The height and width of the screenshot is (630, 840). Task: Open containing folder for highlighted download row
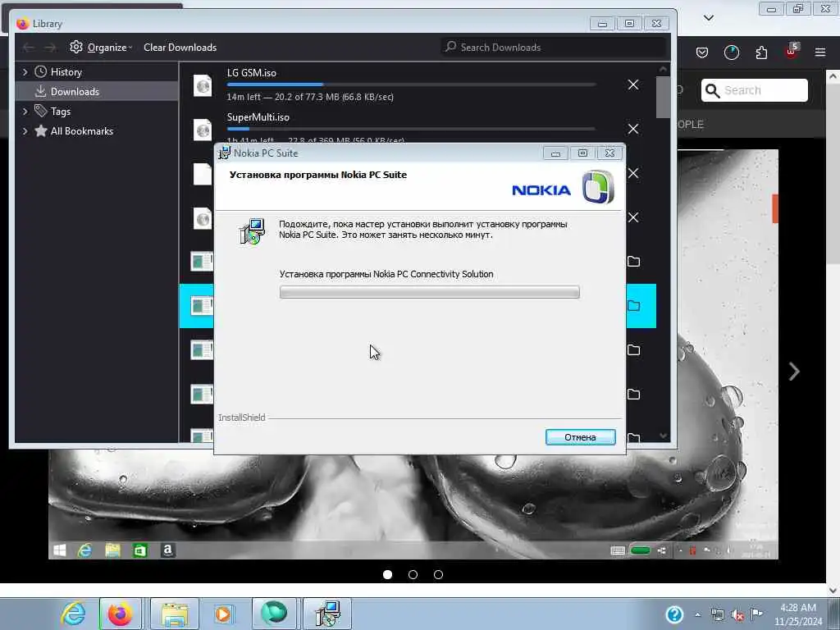click(x=633, y=306)
